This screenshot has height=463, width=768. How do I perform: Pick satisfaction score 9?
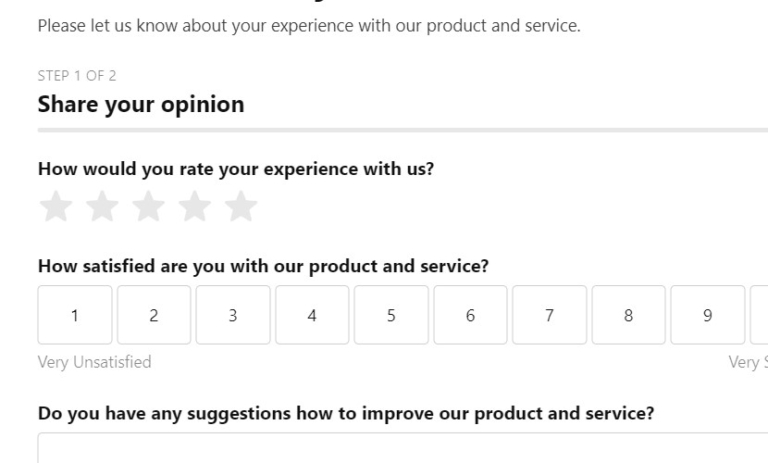point(707,315)
